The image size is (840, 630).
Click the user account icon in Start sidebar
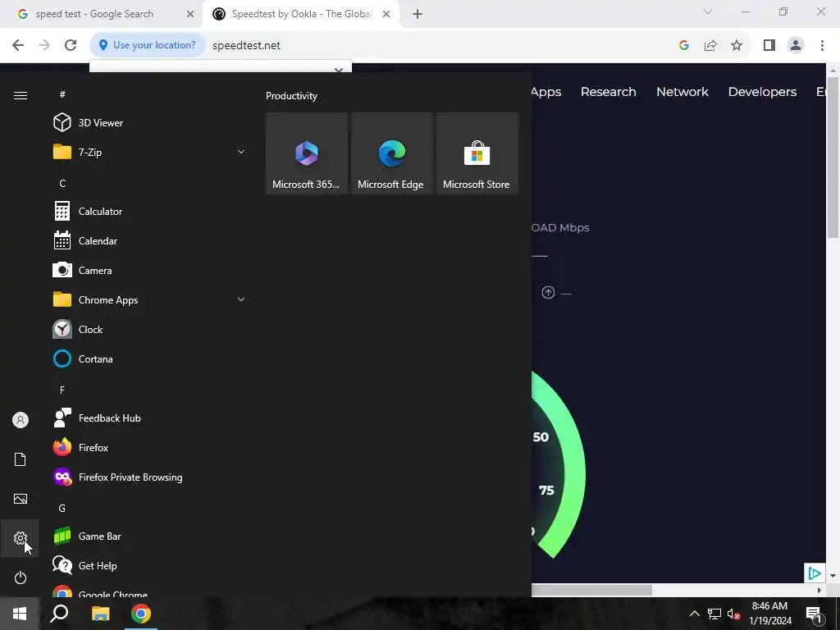click(x=21, y=420)
